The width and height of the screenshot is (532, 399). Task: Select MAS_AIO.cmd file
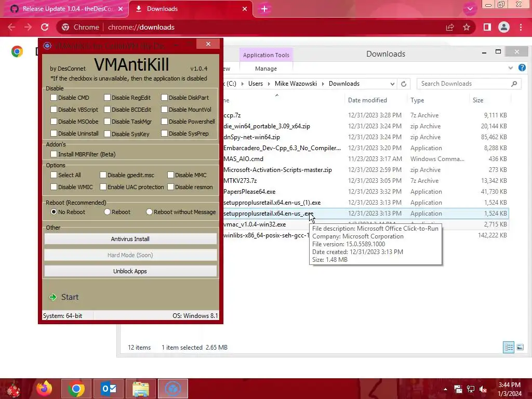click(243, 159)
